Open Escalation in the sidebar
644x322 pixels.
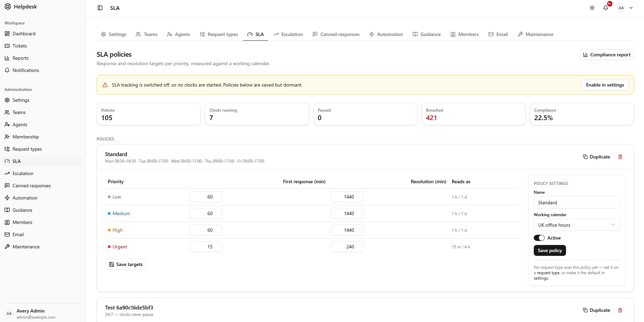tap(42, 173)
